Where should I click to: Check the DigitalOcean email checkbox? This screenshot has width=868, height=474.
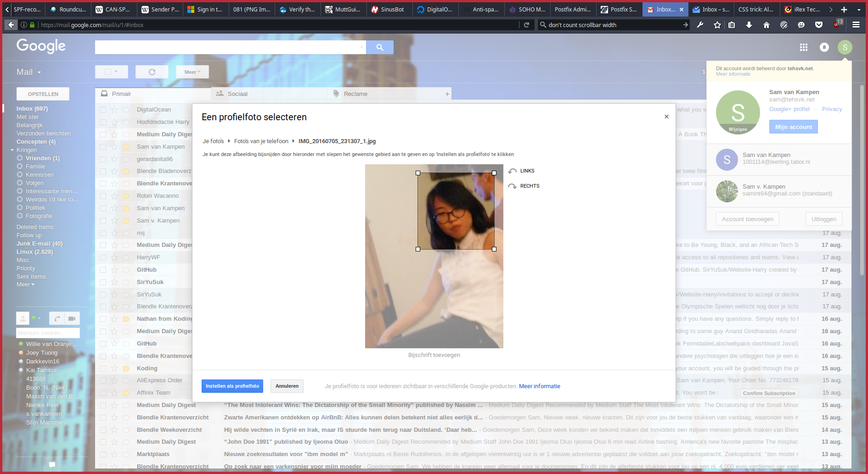103,110
